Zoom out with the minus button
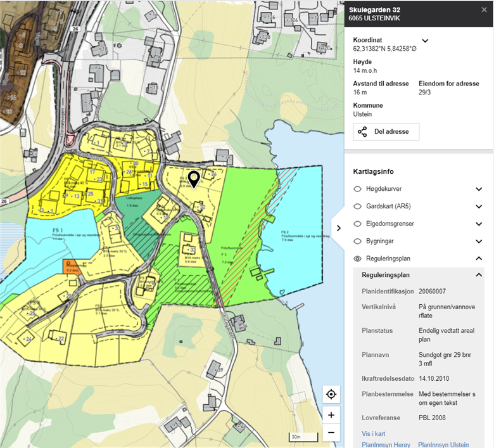Image resolution: width=494 pixels, height=448 pixels. pos(331,433)
